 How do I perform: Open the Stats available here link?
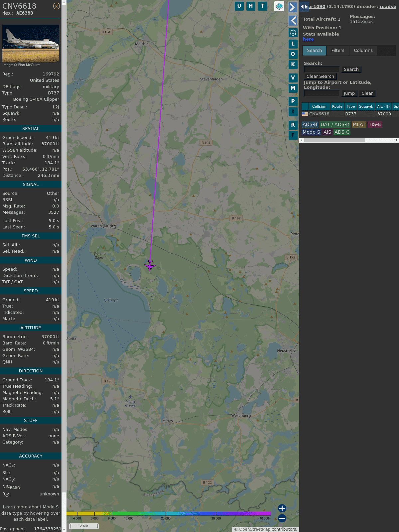pyautogui.click(x=308, y=39)
